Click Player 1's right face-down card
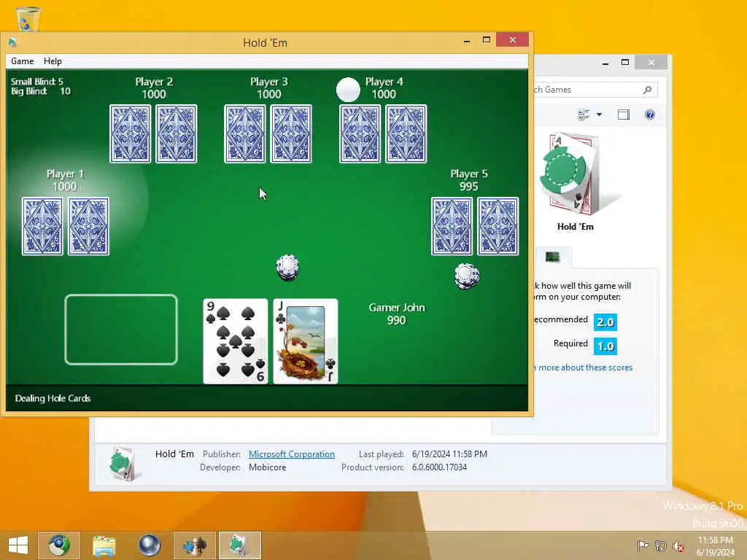747x560 pixels. [x=88, y=226]
